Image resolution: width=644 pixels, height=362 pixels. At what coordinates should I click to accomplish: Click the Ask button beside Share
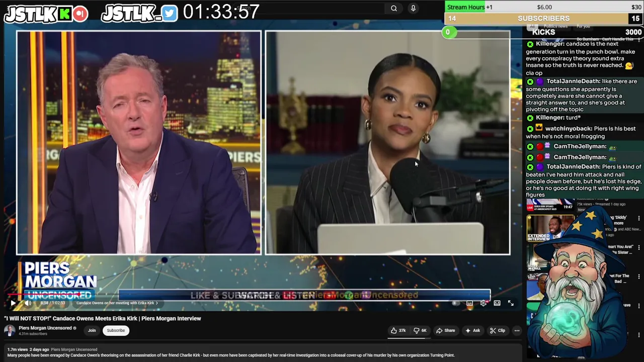click(472, 330)
